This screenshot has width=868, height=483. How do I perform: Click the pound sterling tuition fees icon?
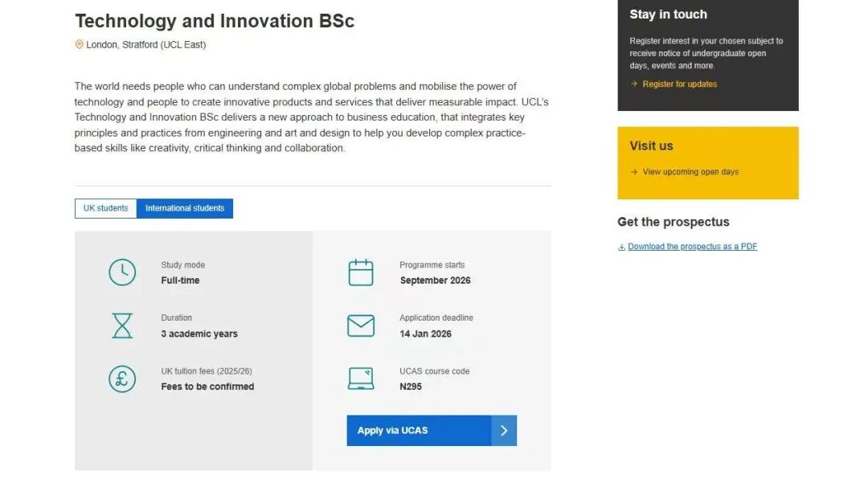122,379
